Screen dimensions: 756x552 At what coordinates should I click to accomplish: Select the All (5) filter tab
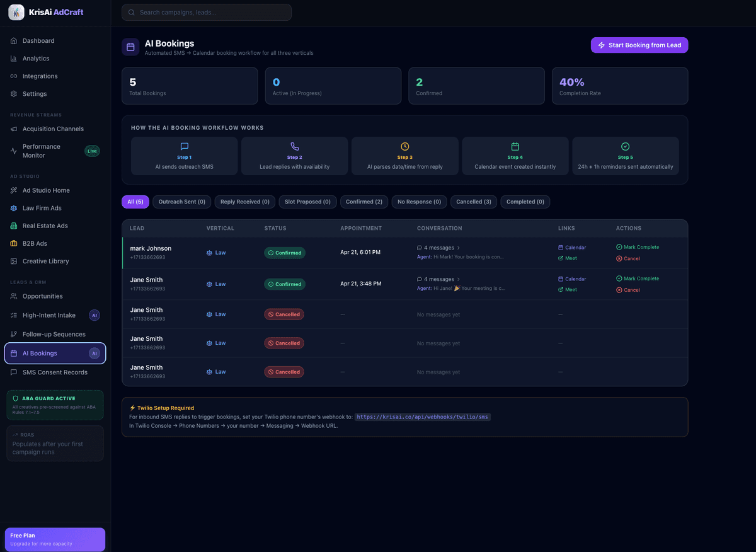[135, 202]
